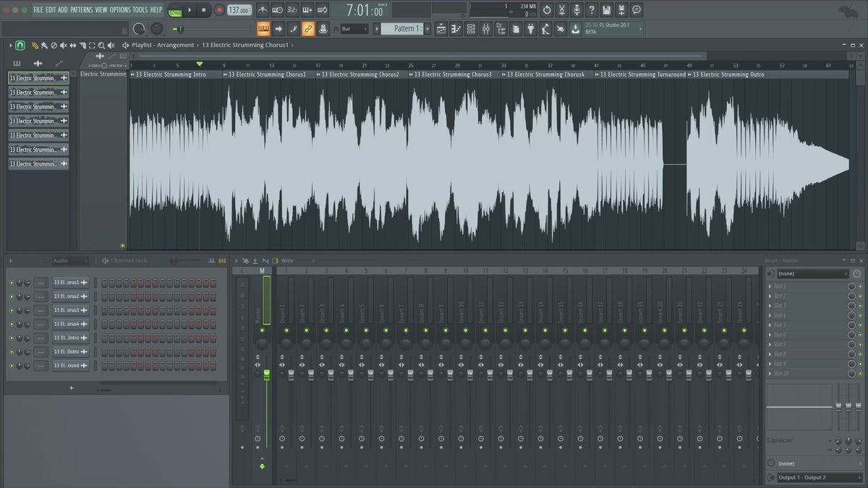The width and height of the screenshot is (868, 488).
Task: Click the tempo field showing 137.000
Action: 239,10
